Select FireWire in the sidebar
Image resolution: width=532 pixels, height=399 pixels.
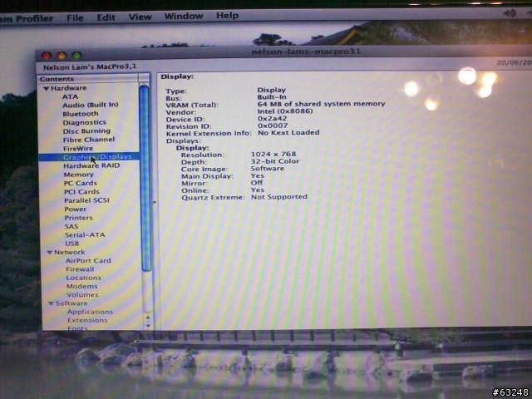click(78, 148)
